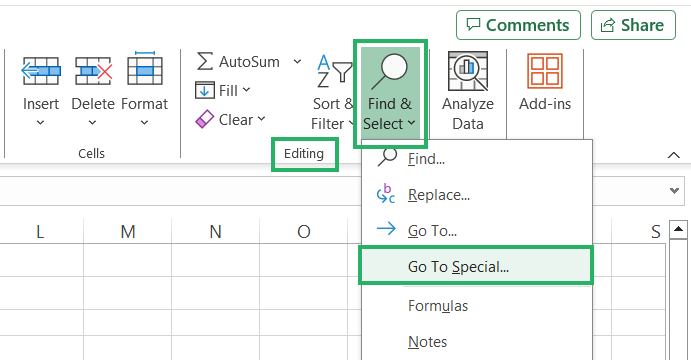Click the Delete cells icon
This screenshot has width=691, height=360.
(x=93, y=71)
